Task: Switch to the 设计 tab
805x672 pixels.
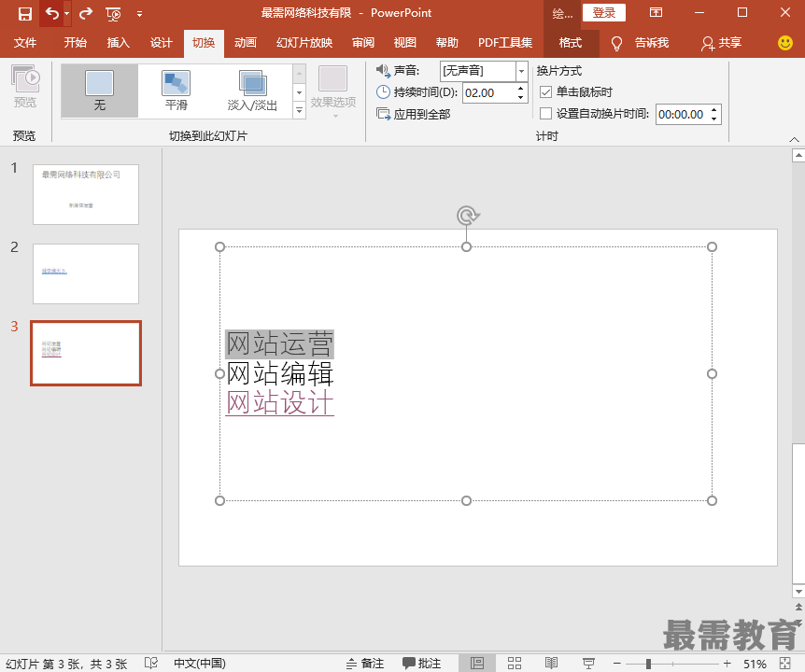Action: click(162, 43)
